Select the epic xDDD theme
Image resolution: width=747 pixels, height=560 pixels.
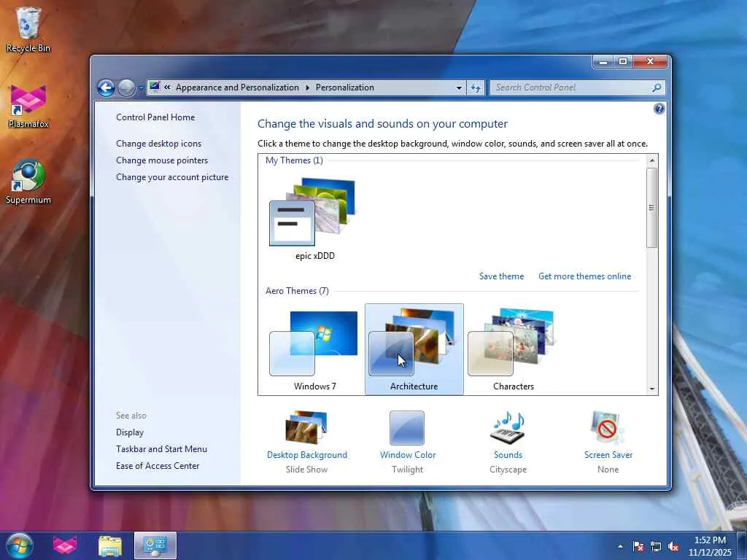tap(314, 219)
